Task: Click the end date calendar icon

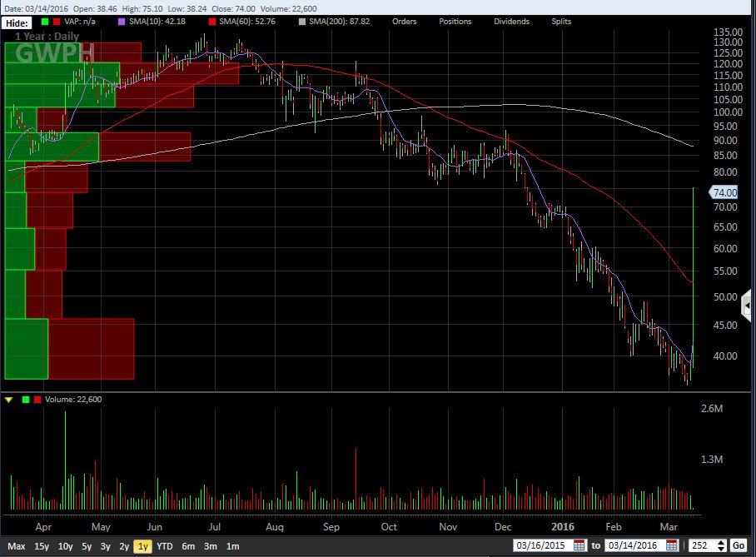Action: pyautogui.click(x=672, y=546)
